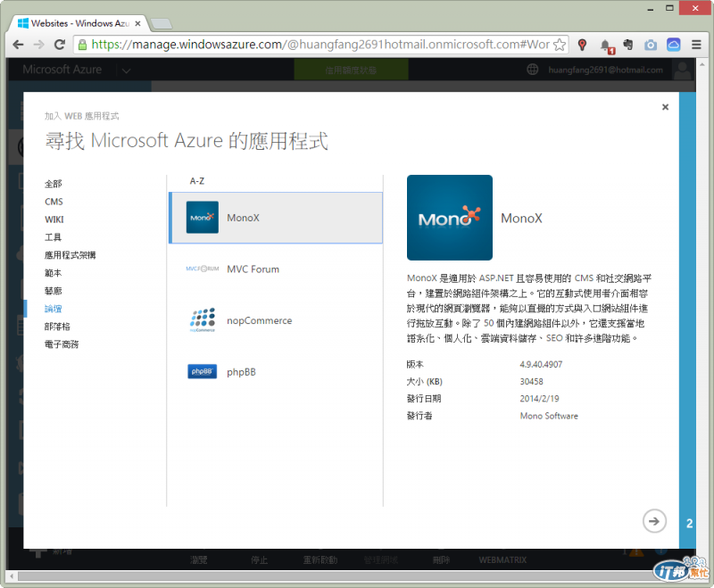This screenshot has width=714, height=588.
Task: Click the browser forward arrow
Action: (38, 45)
